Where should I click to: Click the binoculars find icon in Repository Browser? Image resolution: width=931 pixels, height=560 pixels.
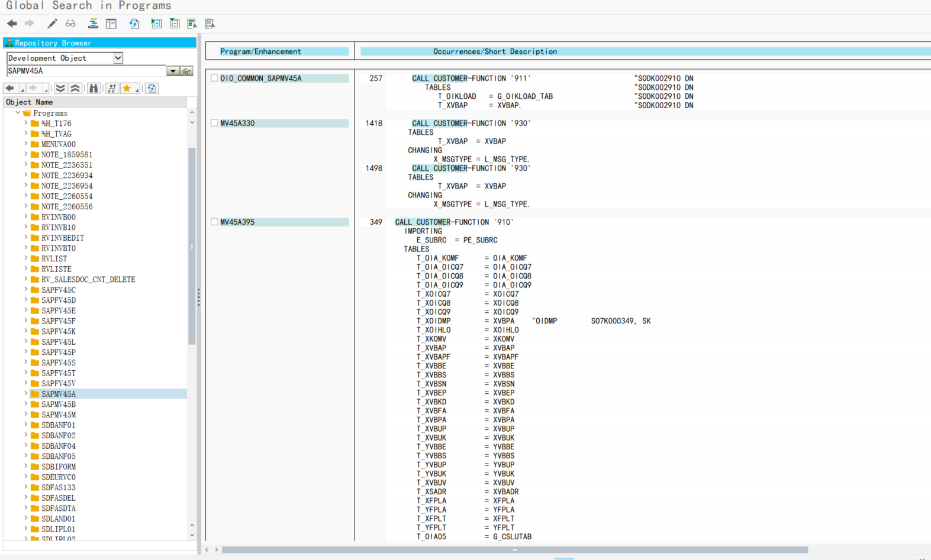[x=94, y=88]
